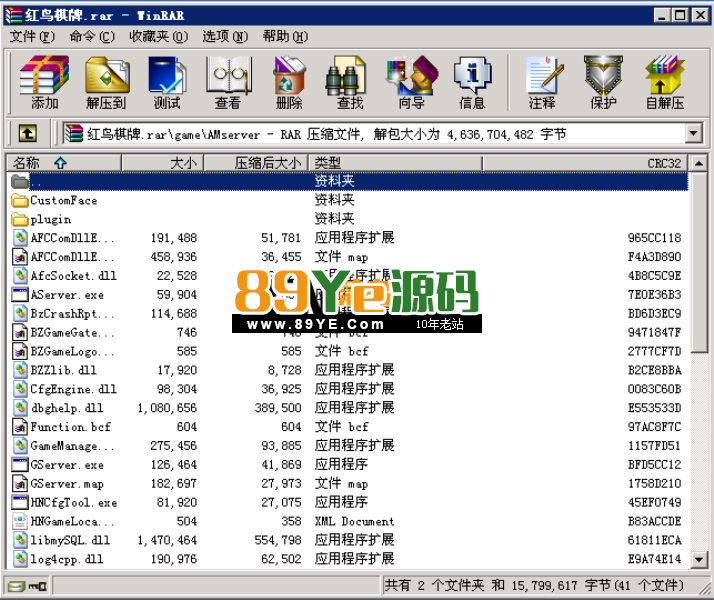714x600 pixels.
Task: Open the 文件(F) menu
Action: click(x=32, y=36)
